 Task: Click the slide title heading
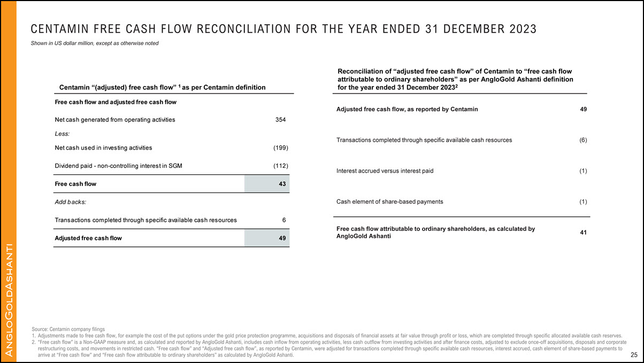pyautogui.click(x=283, y=29)
